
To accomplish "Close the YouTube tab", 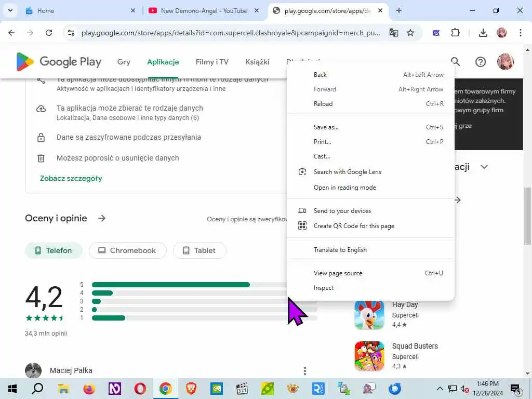I will pyautogui.click(x=257, y=10).
